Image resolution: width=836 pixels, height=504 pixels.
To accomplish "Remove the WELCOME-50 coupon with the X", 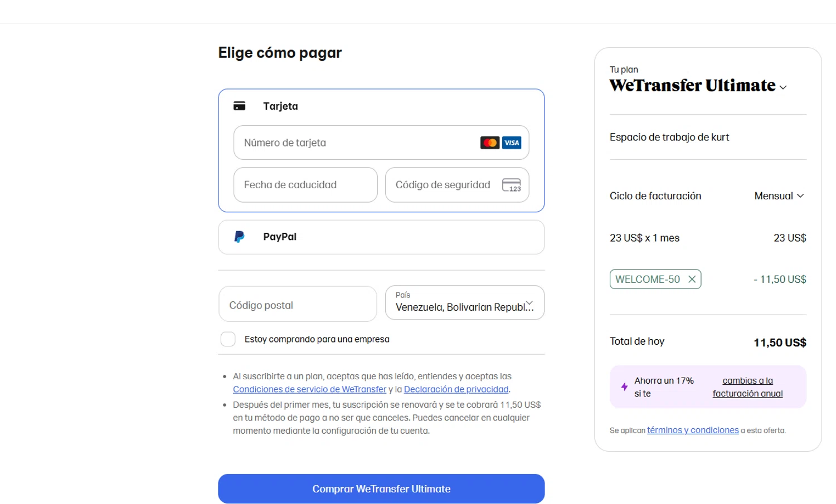I will pyautogui.click(x=692, y=279).
